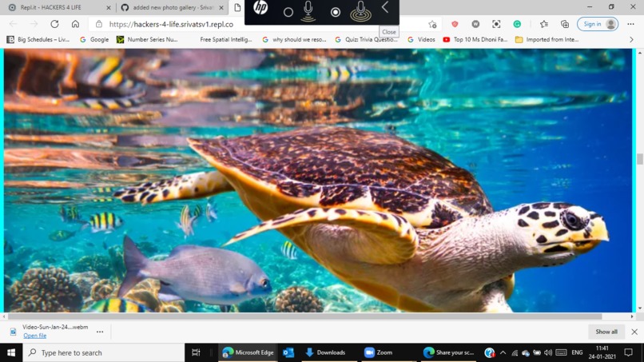Toggle the highlighted microphone icon in overlay
The image size is (644, 362).
(x=360, y=11)
